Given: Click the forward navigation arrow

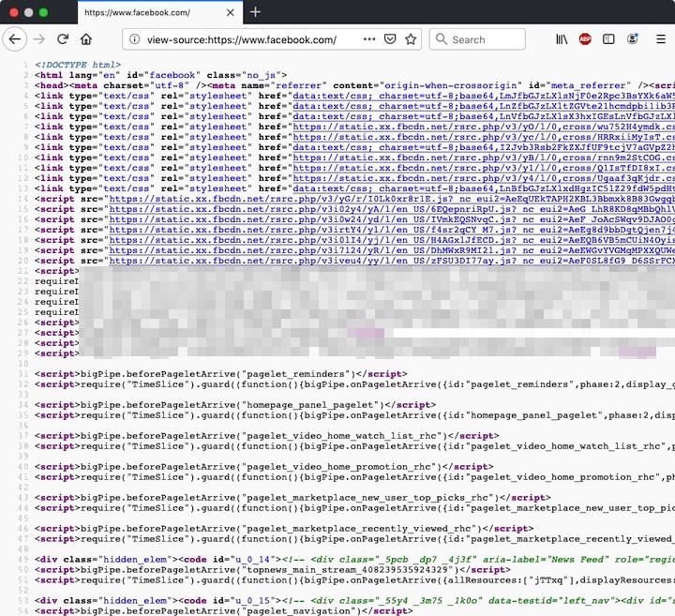Looking at the screenshot, I should 39,39.
